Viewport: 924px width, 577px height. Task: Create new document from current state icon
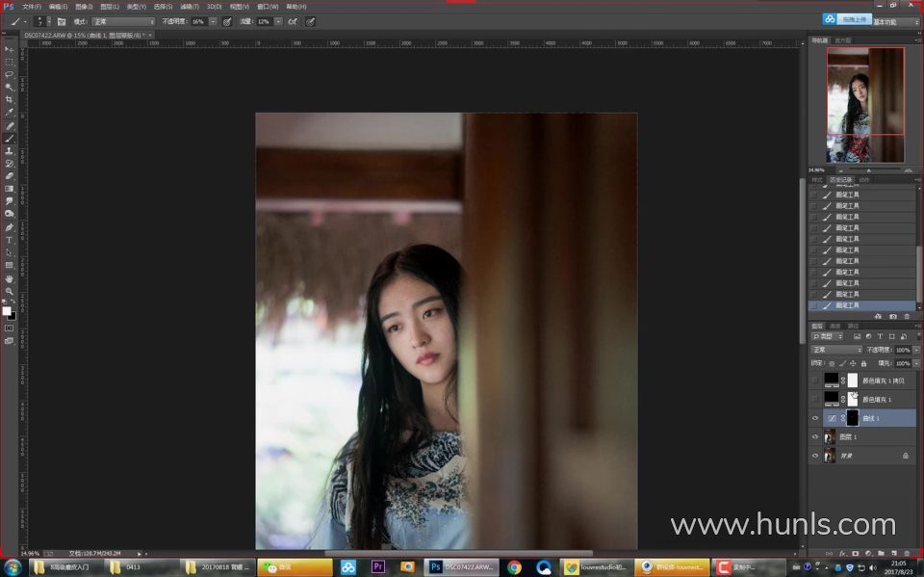pyautogui.click(x=878, y=317)
